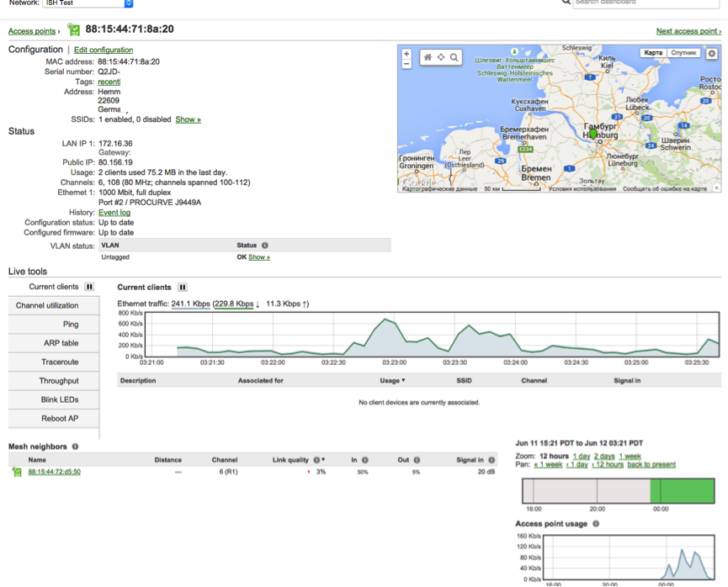Click the gray timeline area near 20:00
This screenshot has height=587, width=728.
(598, 491)
